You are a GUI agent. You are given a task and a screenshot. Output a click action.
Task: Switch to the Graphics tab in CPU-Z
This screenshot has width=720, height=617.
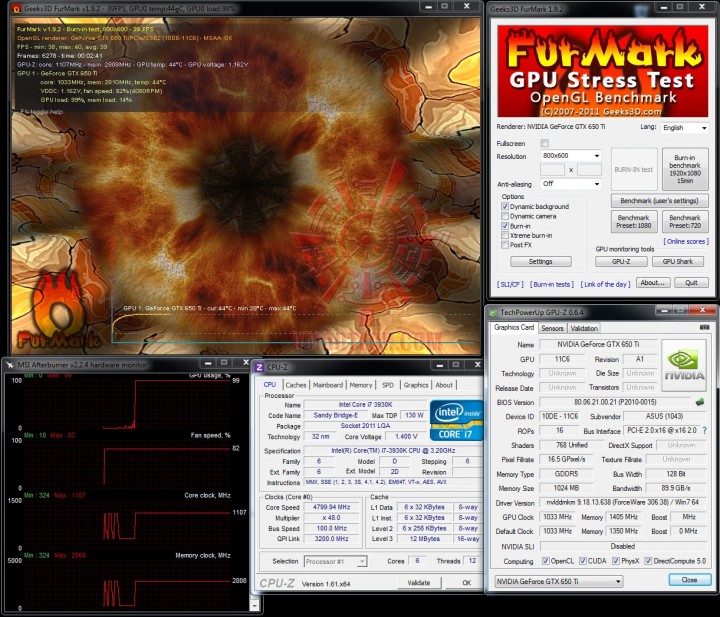point(416,385)
